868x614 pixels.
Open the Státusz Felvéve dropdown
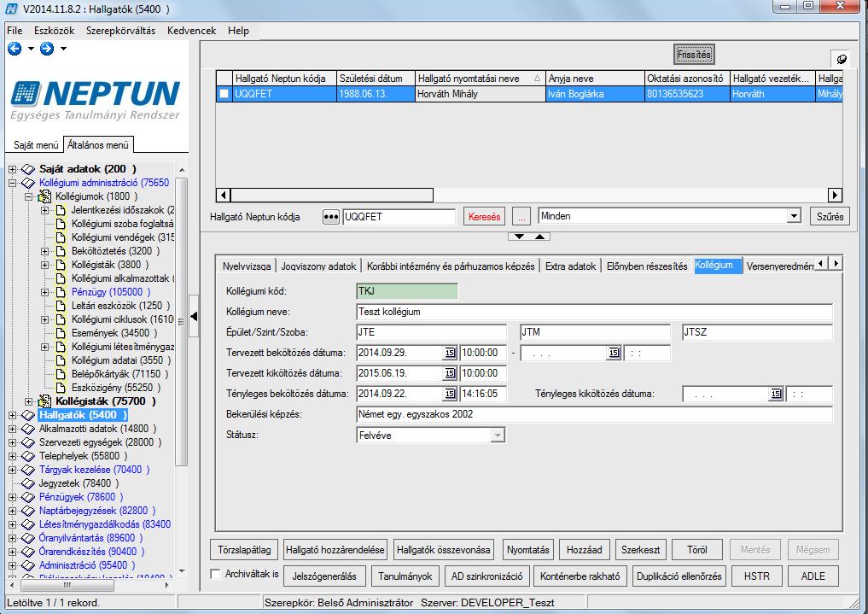tap(498, 436)
